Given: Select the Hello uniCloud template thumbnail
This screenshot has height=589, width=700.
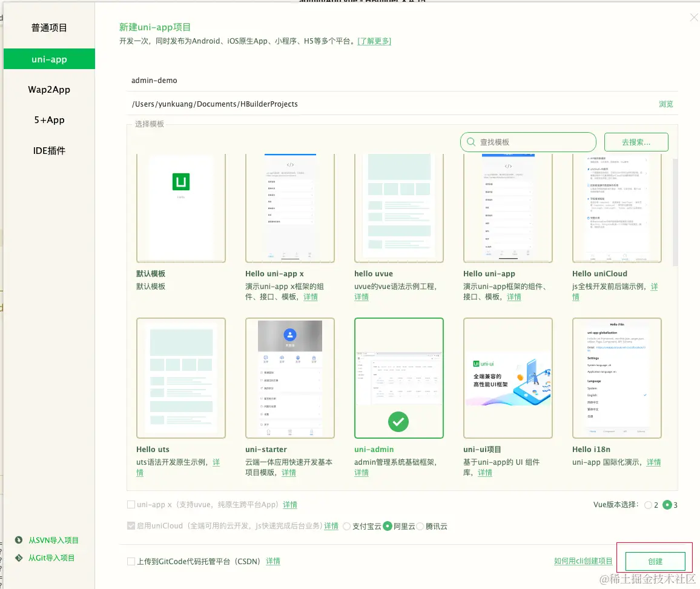Looking at the screenshot, I should pos(616,208).
